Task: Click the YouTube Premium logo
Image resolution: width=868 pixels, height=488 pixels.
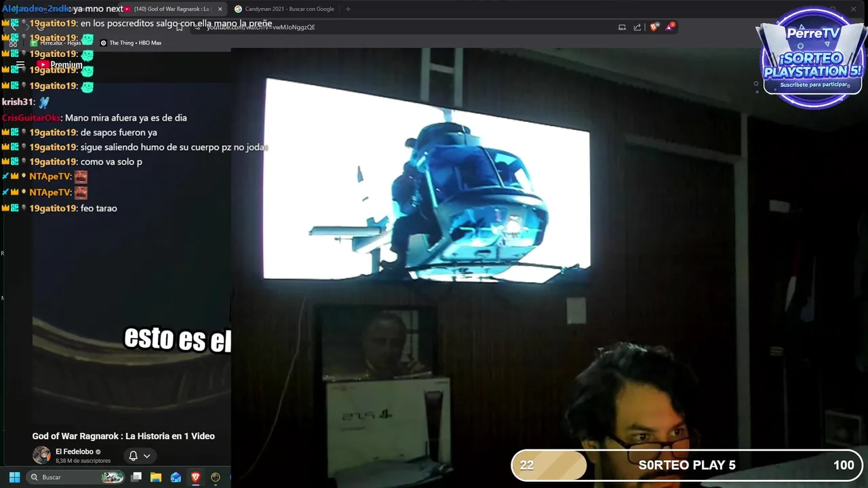Action: [x=60, y=65]
